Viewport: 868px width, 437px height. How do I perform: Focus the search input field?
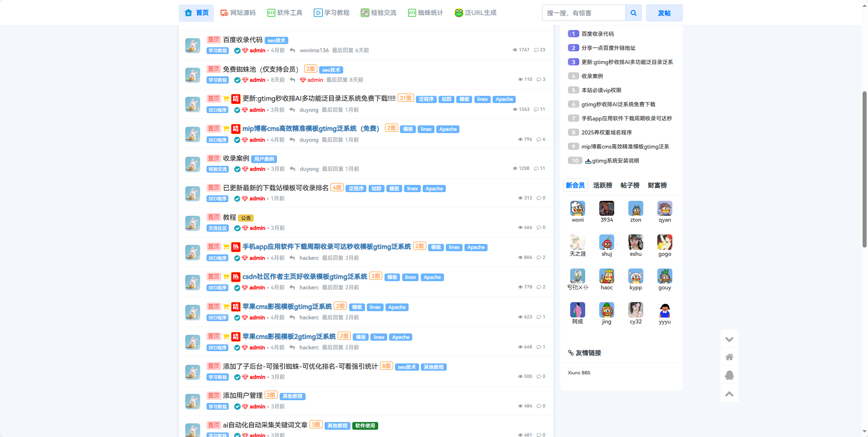[584, 13]
